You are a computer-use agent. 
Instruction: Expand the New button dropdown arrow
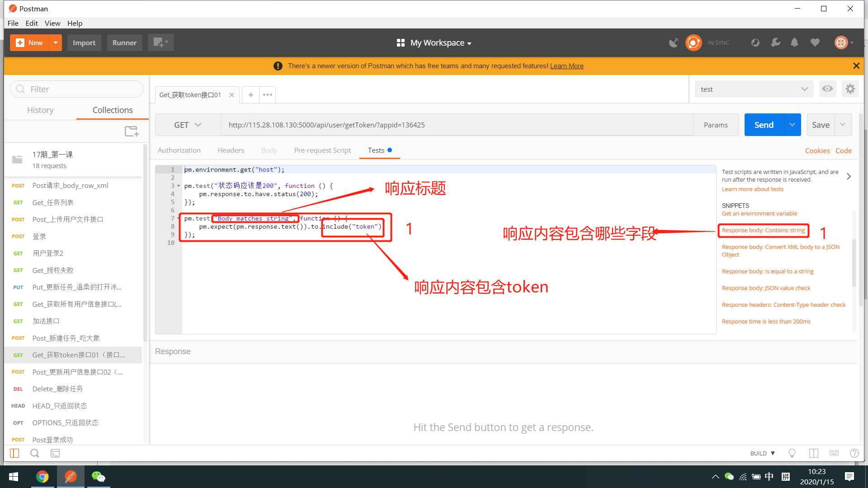tap(55, 42)
